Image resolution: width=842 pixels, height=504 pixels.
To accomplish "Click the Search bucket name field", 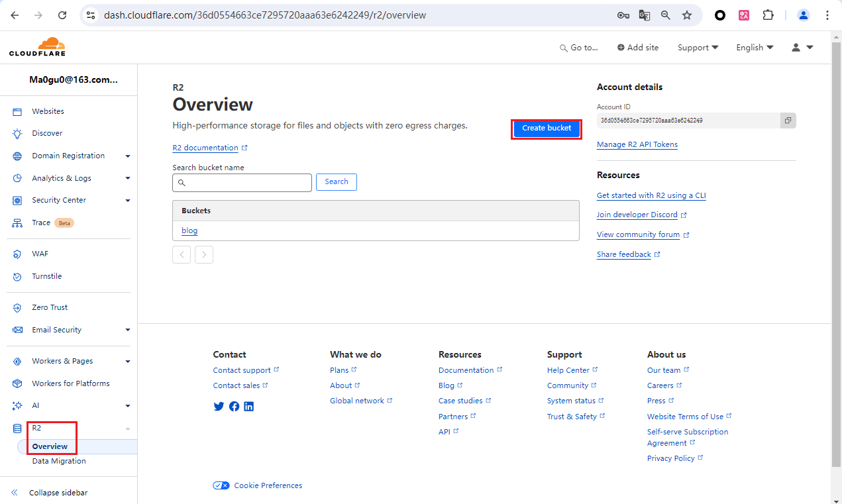I will pyautogui.click(x=242, y=183).
